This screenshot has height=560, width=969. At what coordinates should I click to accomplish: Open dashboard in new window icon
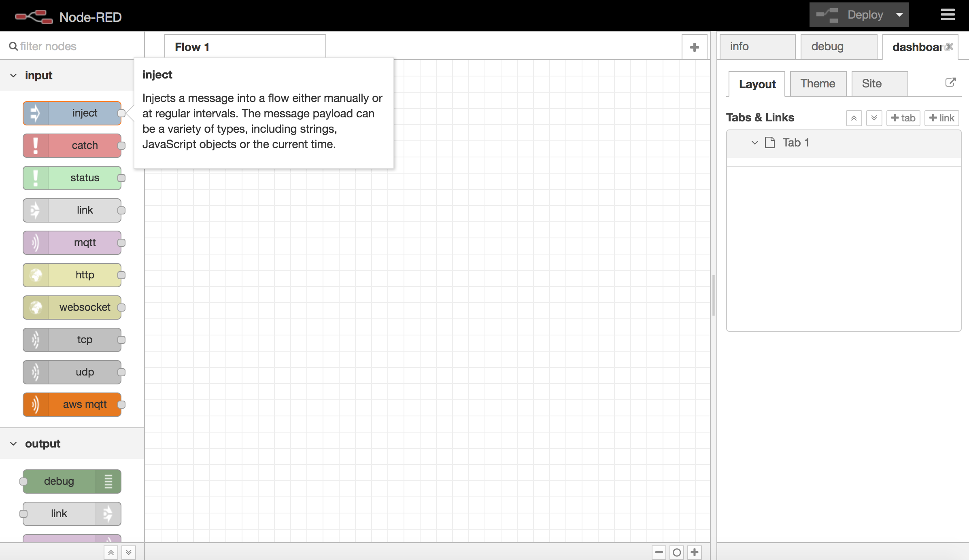pos(950,83)
